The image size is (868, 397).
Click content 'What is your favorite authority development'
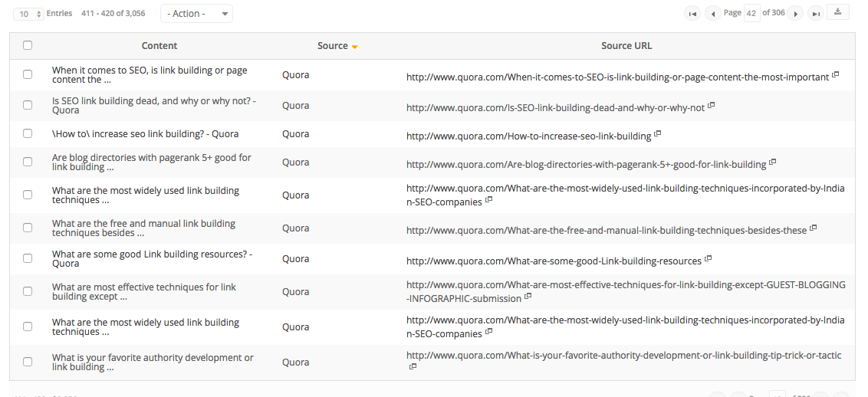[x=153, y=363]
